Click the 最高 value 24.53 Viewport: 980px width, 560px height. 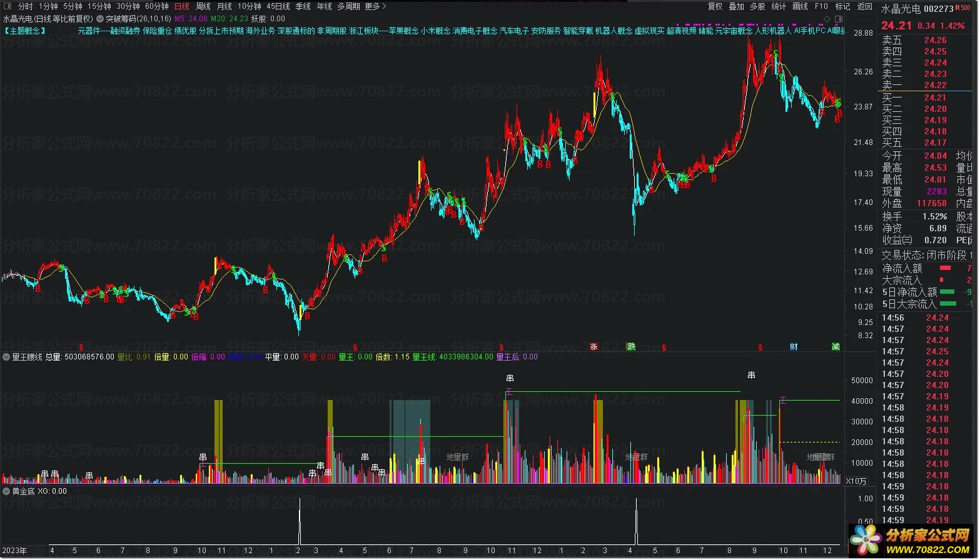[x=936, y=168]
